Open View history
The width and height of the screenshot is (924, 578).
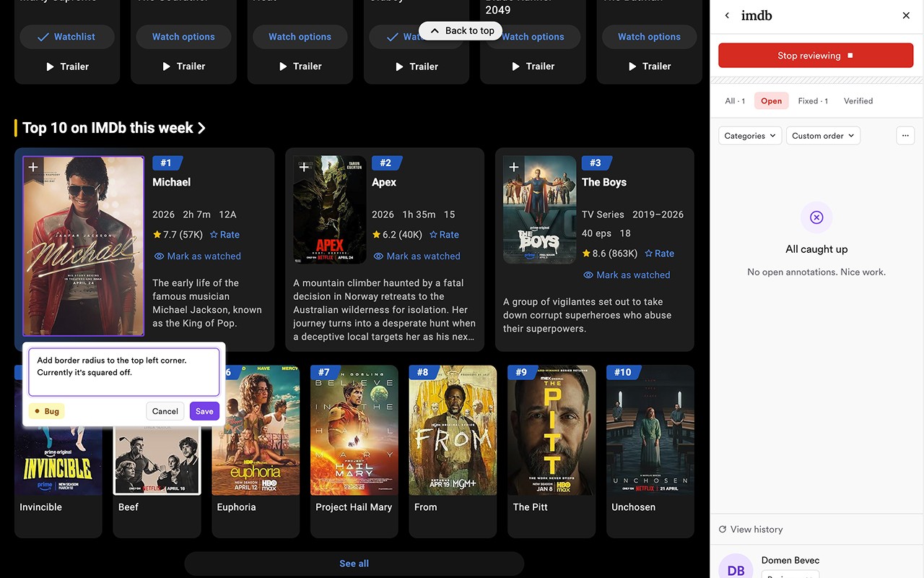tap(751, 530)
